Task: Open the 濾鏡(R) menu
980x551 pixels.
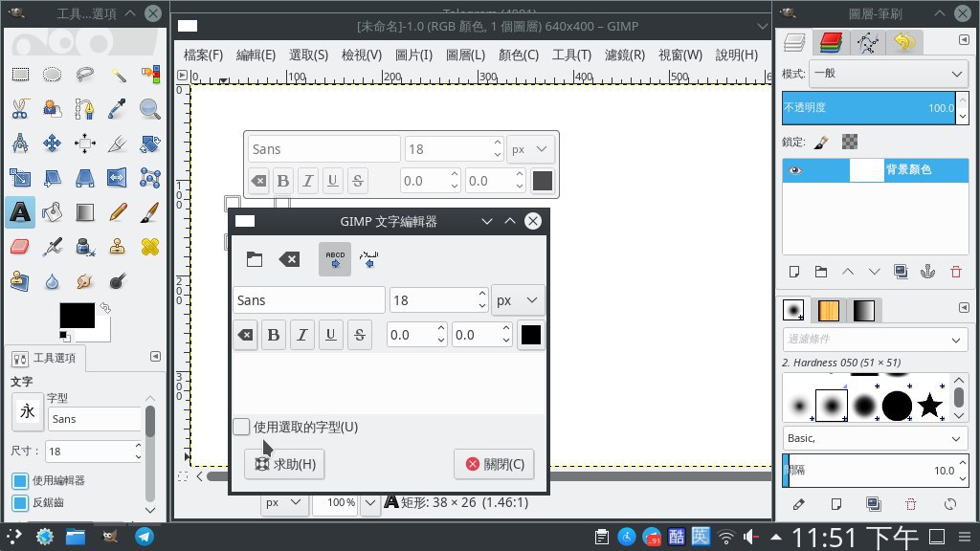Action: point(625,55)
